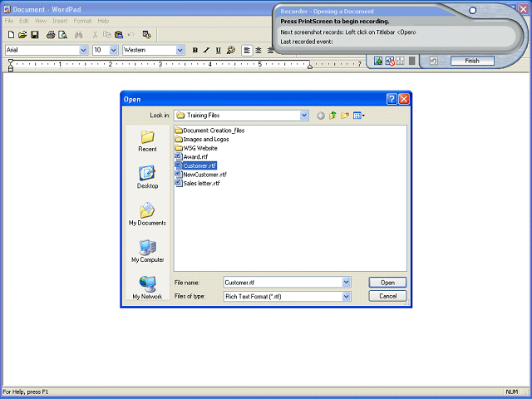
Task: Toggle Underline formatting button
Action: (219, 50)
